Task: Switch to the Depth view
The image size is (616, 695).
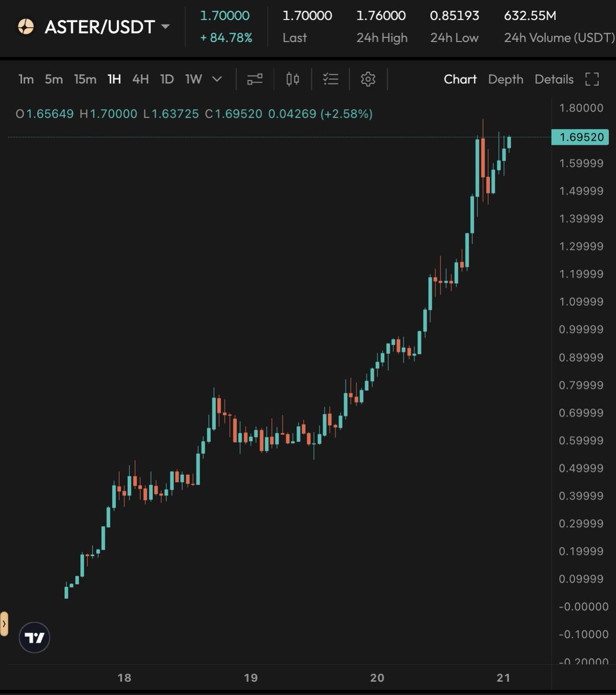Action: pyautogui.click(x=505, y=79)
